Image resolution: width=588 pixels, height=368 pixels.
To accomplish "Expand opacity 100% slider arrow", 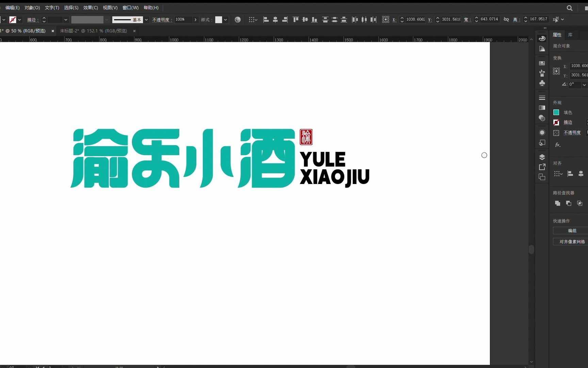I will 196,20.
